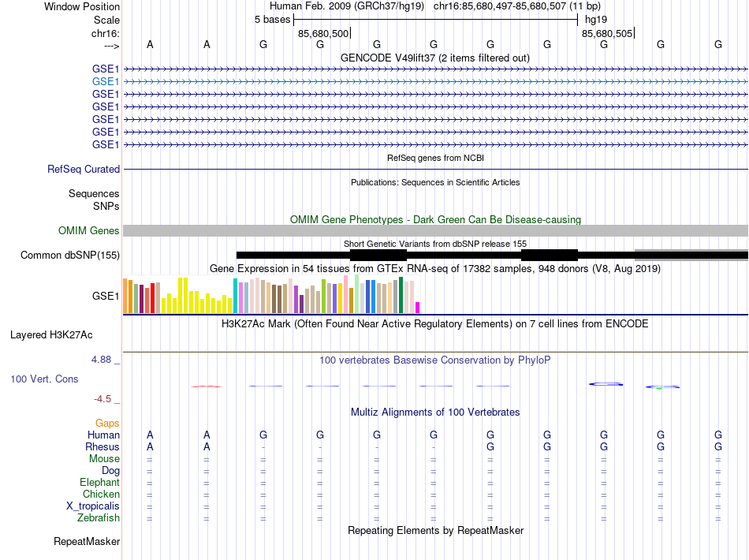
Task: Select the X_tropicalis species label
Action: (93, 506)
